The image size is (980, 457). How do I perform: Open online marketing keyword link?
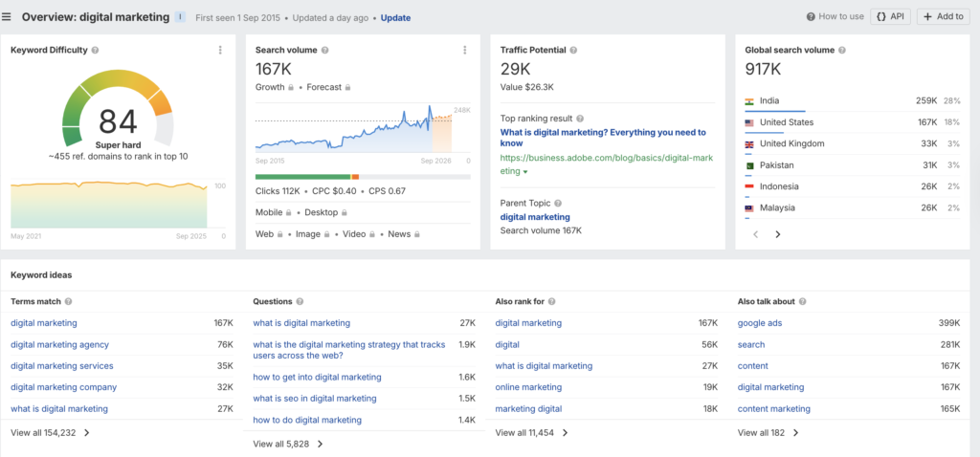(528, 387)
